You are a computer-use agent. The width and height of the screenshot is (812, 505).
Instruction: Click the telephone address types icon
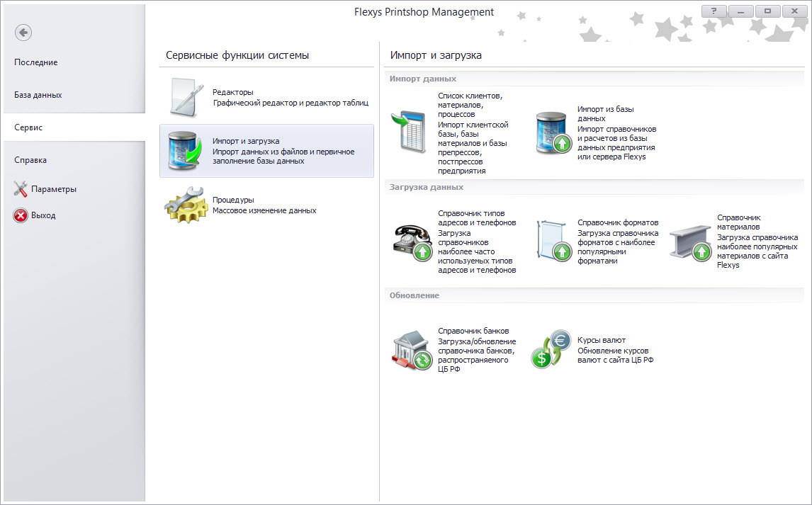(412, 242)
